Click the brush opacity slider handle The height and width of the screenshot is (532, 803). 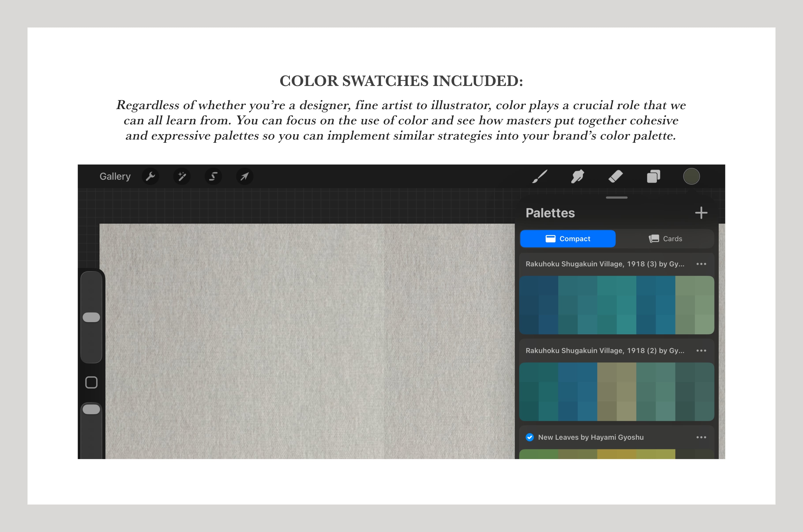91,409
